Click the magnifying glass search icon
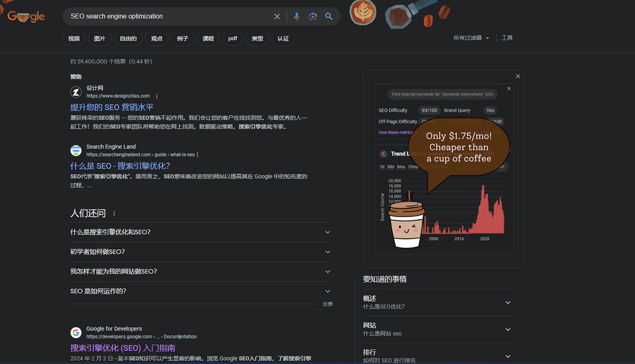Viewport: 635px width, 364px height. point(329,17)
